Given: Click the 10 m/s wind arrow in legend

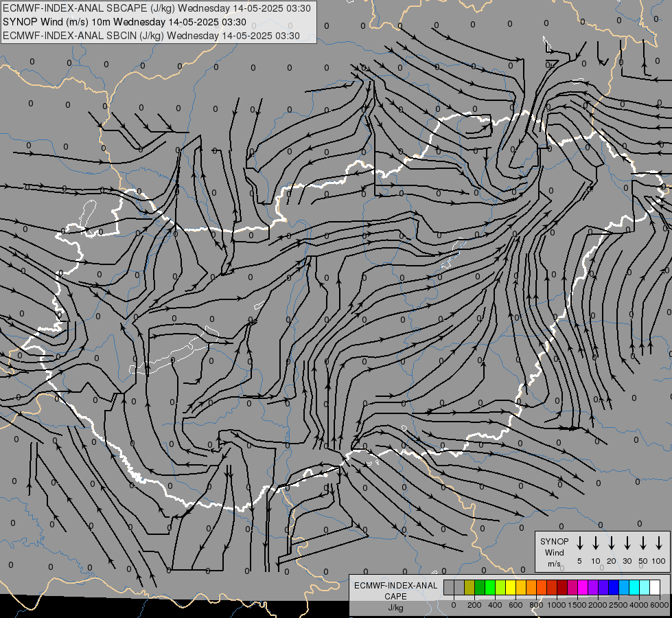Looking at the screenshot, I should pos(595,543).
